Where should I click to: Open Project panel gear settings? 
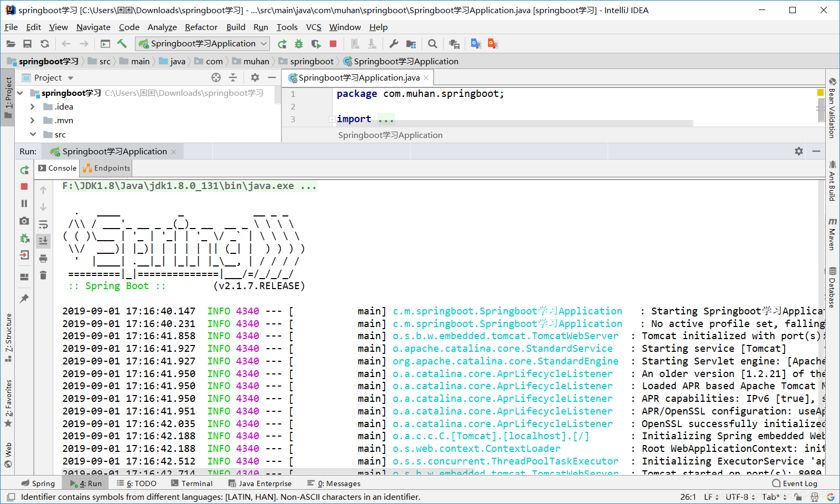pyautogui.click(x=255, y=77)
